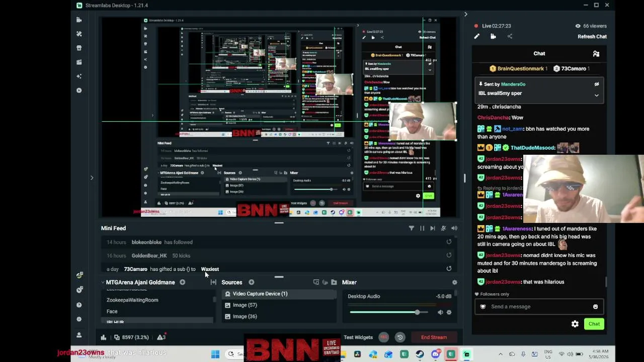The image size is (644, 362).
Task: Open the warning notifications icon showing 3
Action: [x=162, y=337]
